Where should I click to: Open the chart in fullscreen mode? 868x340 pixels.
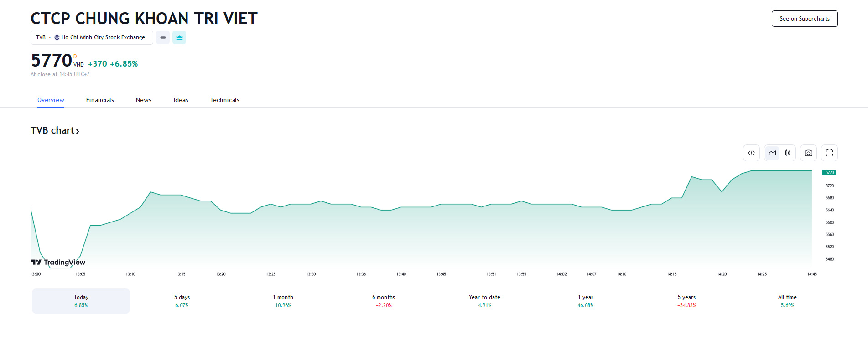[829, 153]
